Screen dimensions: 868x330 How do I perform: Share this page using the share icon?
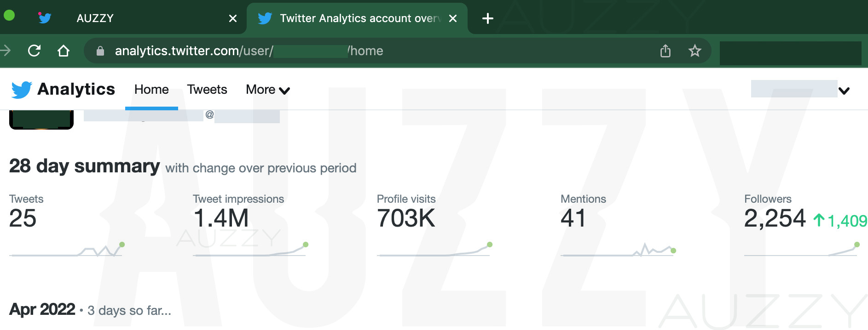pos(665,51)
